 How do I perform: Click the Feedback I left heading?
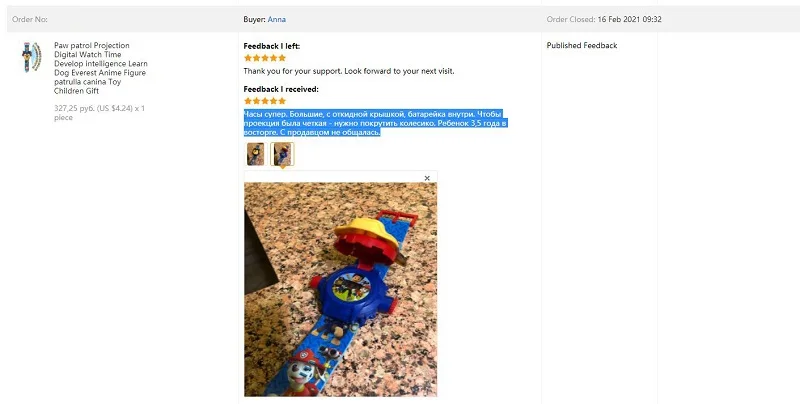271,46
